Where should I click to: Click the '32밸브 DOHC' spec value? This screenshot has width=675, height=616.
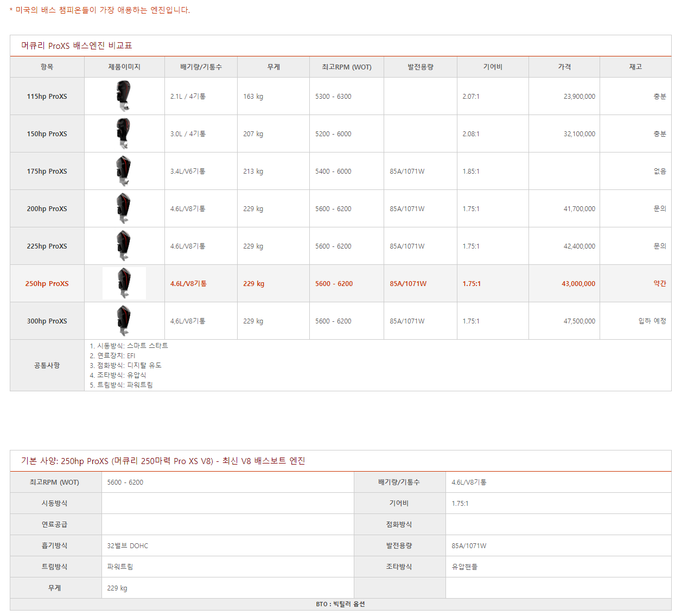pos(128,545)
